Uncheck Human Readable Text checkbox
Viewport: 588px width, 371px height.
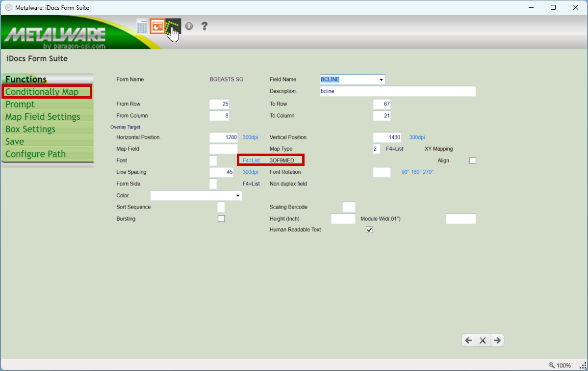click(369, 230)
